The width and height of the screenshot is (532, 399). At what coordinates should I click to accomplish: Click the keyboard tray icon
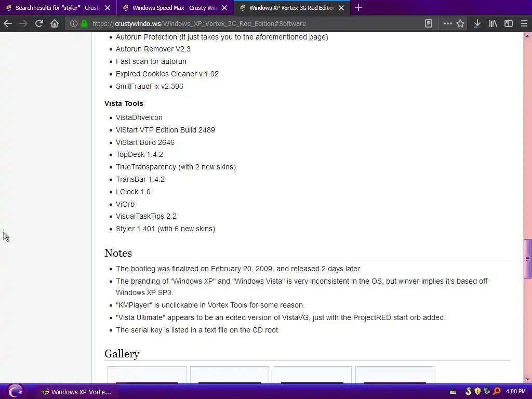(x=453, y=392)
